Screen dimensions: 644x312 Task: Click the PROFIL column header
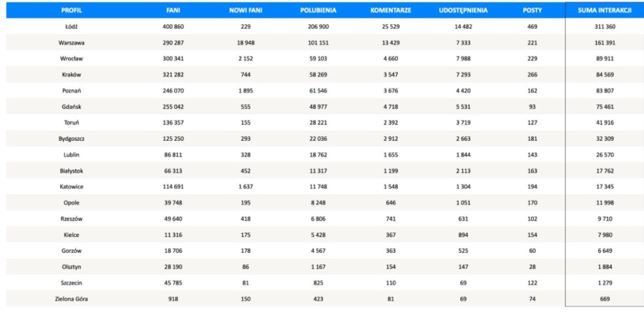pyautogui.click(x=72, y=11)
